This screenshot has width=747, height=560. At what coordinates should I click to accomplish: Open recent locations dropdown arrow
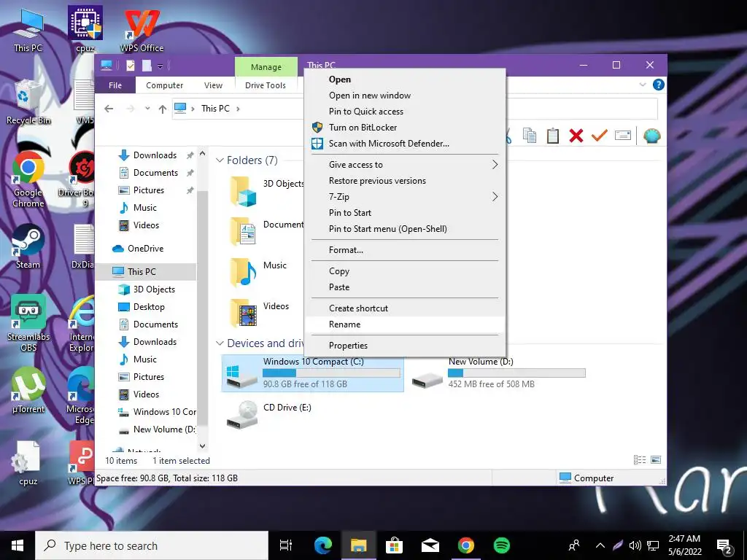[x=147, y=109]
